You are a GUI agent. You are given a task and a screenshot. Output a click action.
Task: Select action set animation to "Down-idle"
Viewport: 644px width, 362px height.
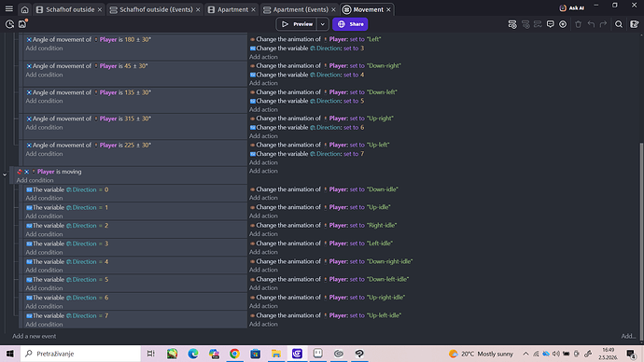click(324, 189)
